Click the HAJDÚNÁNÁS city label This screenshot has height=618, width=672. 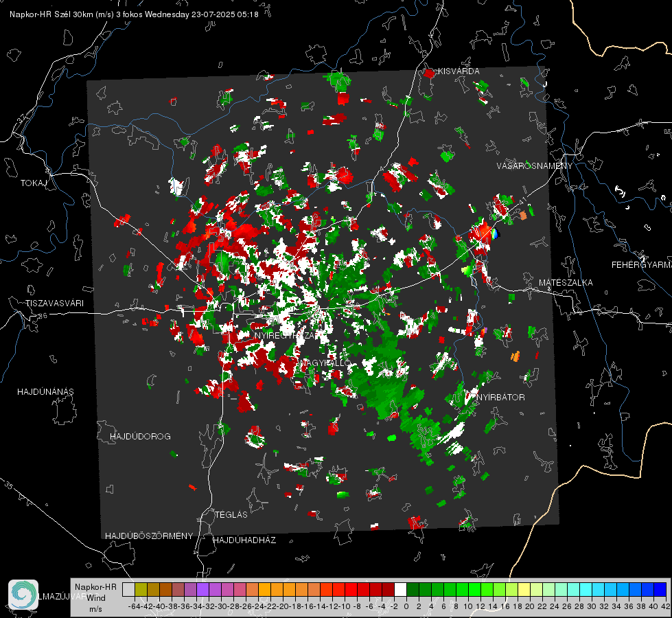coord(45,392)
